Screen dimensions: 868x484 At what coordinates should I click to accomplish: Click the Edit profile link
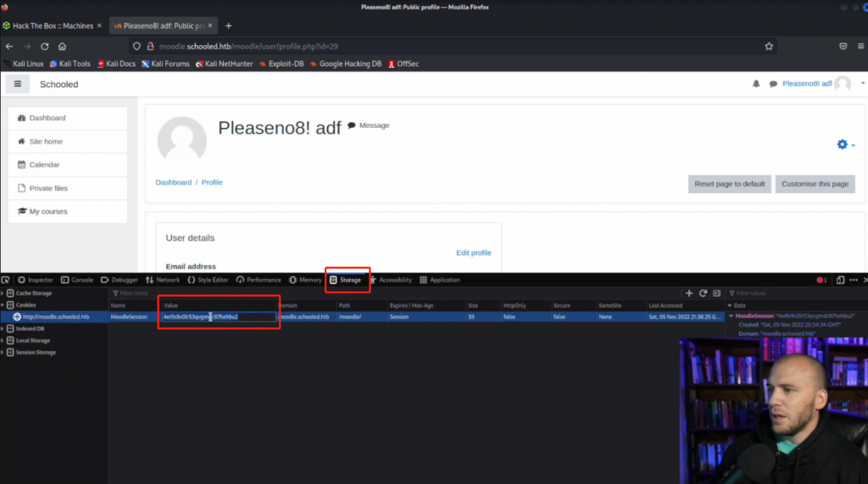(x=473, y=253)
